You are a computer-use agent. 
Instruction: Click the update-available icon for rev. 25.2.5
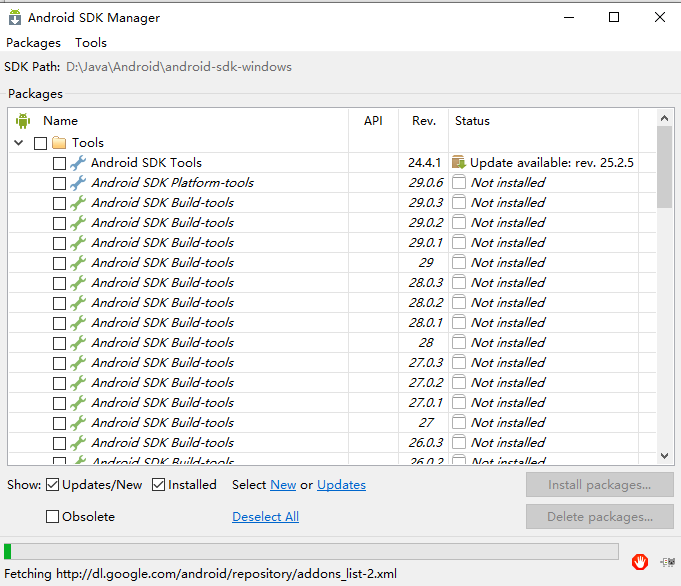(x=459, y=162)
